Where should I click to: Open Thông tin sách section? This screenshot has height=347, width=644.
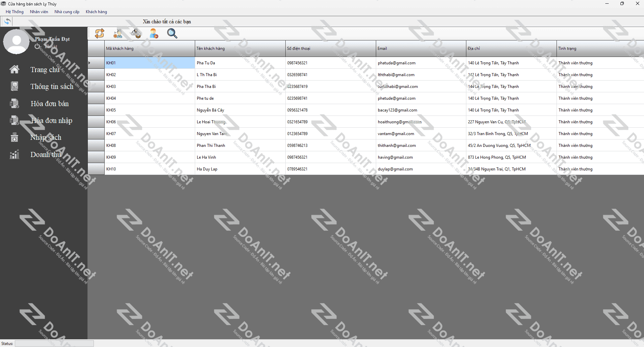pyautogui.click(x=52, y=87)
